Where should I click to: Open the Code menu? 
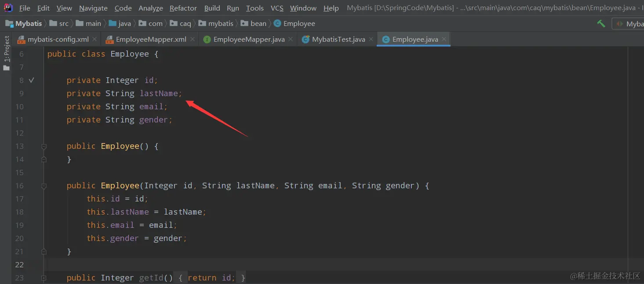[123, 8]
